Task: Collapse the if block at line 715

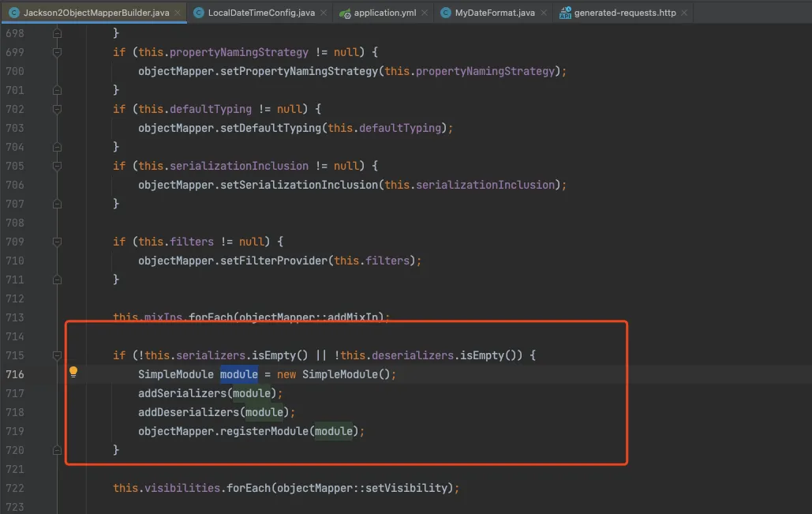Action: 57,355
